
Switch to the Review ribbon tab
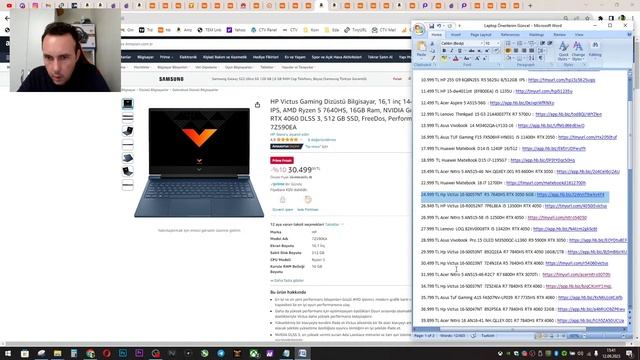(x=560, y=35)
